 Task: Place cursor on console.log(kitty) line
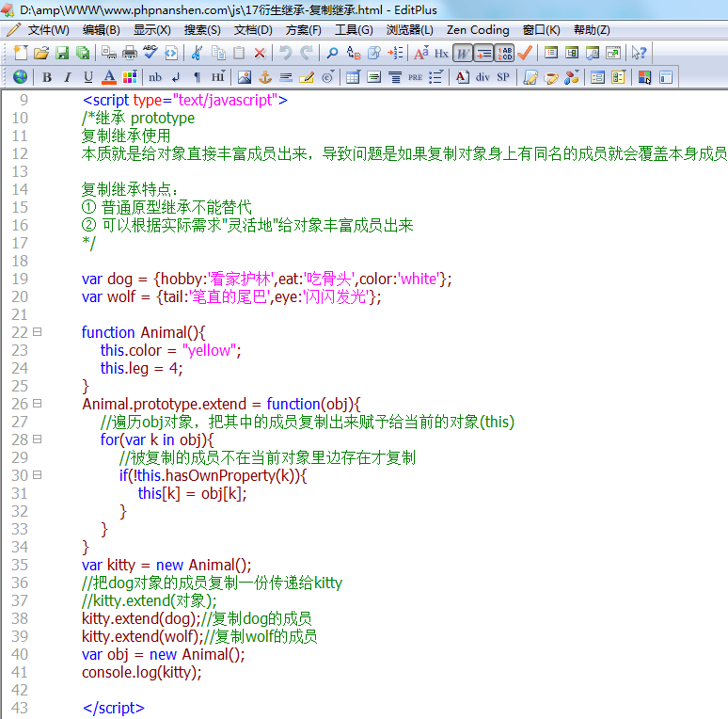[x=142, y=672]
